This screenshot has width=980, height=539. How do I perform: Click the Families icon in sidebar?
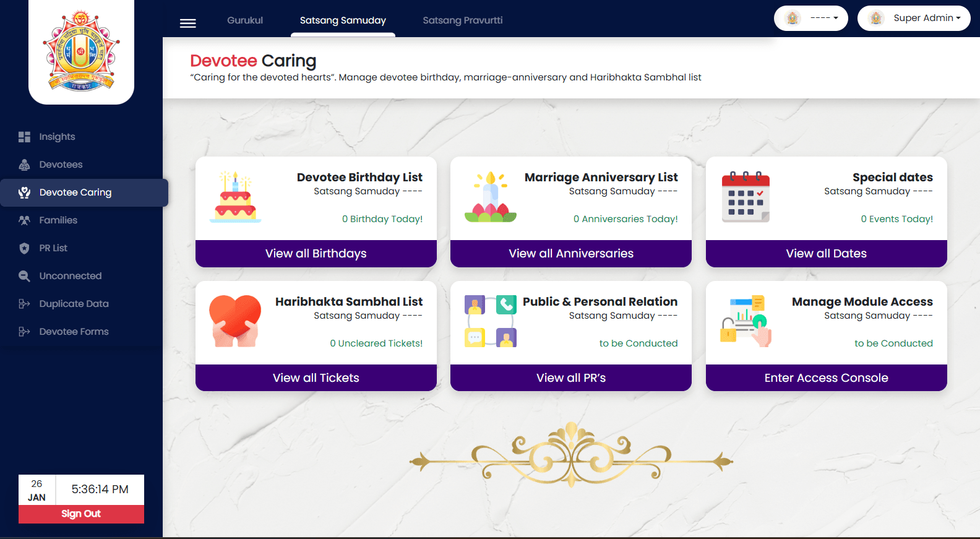24,220
